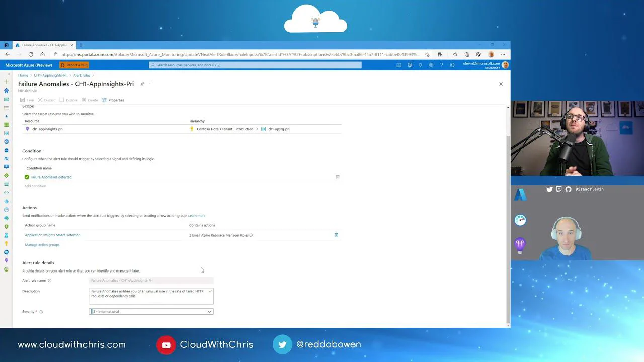Click the Cloud Shell icon in top bar
This screenshot has height=362, width=644.
tap(398, 65)
